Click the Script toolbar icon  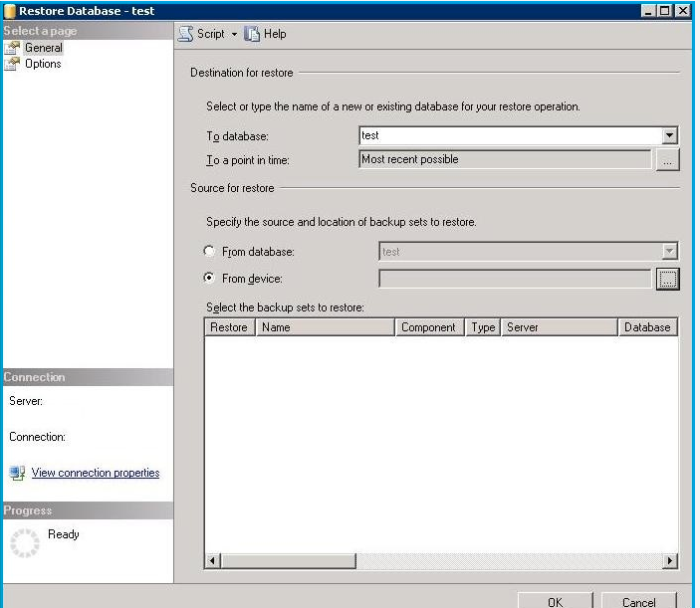tap(185, 34)
